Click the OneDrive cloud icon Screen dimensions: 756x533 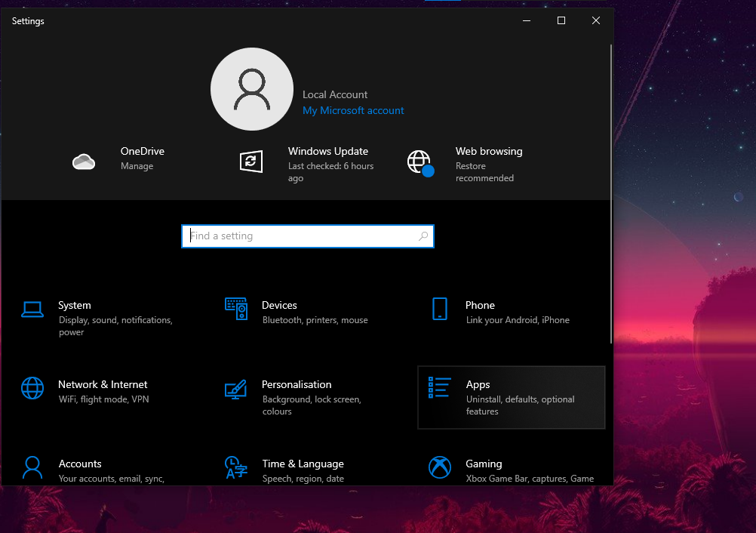(x=84, y=162)
